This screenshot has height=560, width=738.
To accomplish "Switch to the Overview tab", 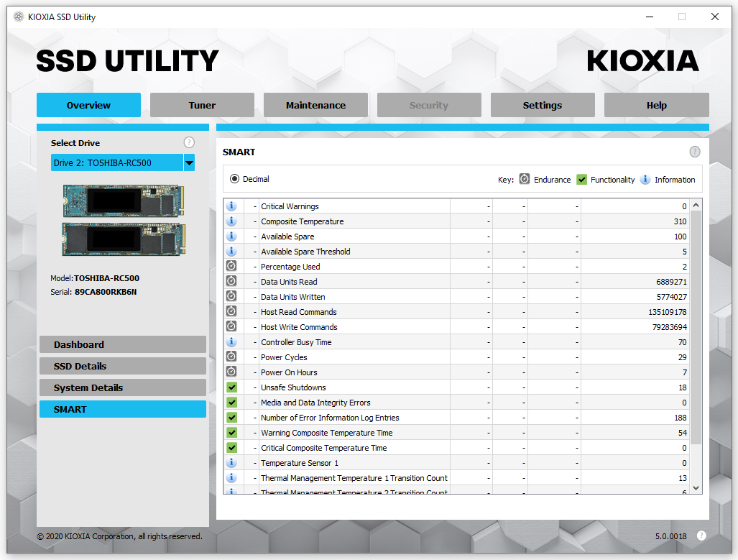I will tap(88, 105).
